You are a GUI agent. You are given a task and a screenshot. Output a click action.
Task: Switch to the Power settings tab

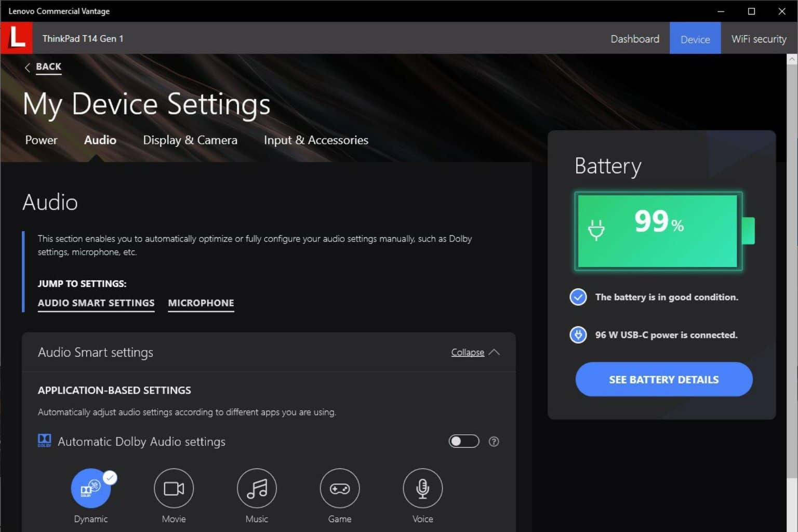click(x=42, y=140)
